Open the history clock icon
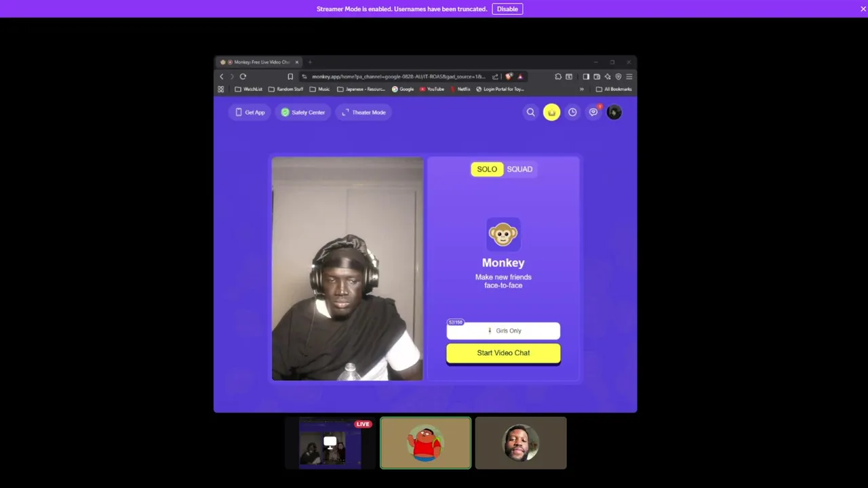Image resolution: width=868 pixels, height=488 pixels. click(572, 113)
